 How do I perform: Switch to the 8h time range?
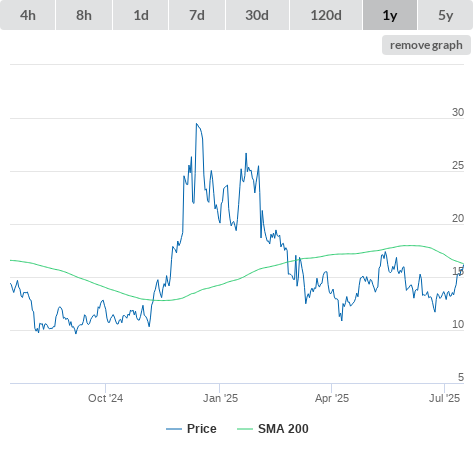(84, 15)
